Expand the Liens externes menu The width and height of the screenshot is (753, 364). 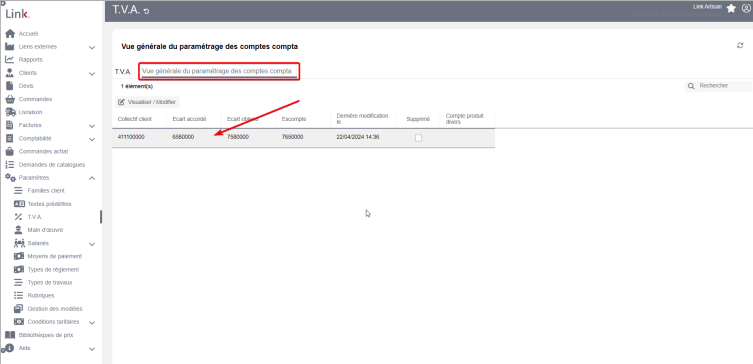(92, 47)
